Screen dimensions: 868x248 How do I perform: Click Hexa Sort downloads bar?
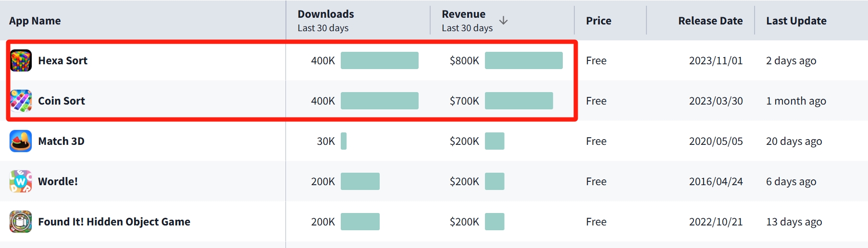coord(380,60)
